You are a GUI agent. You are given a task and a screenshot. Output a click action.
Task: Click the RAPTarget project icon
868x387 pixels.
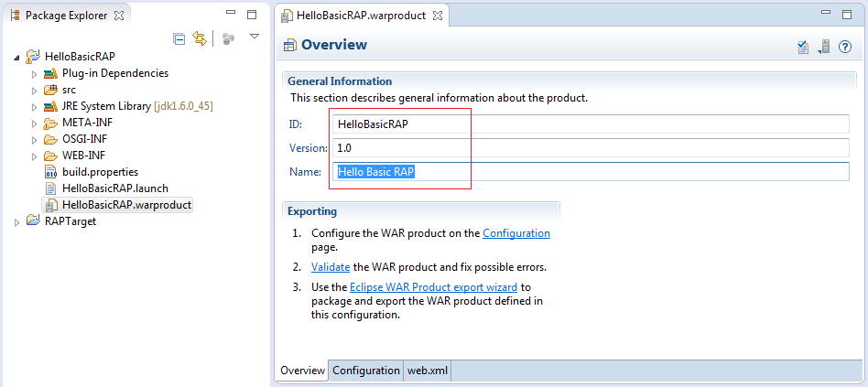tap(33, 221)
